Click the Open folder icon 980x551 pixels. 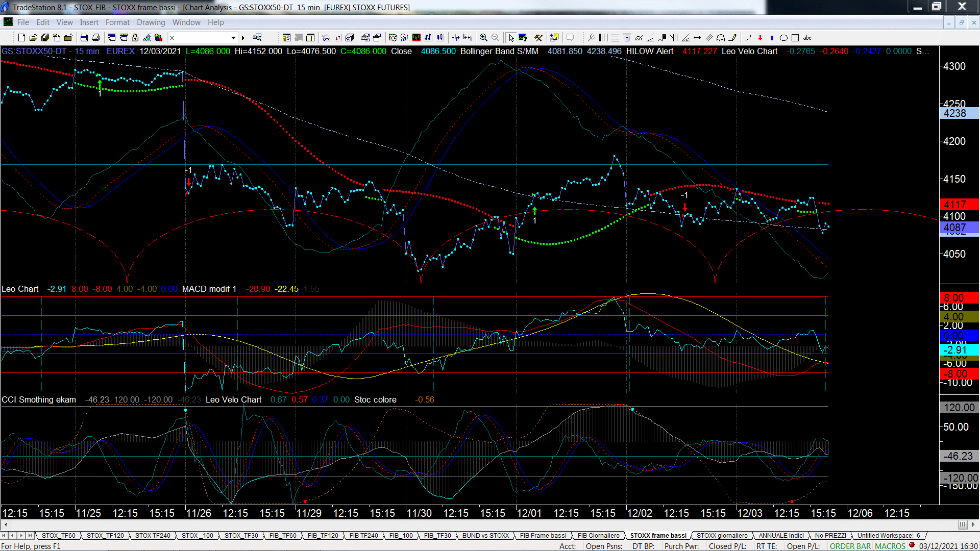click(x=33, y=38)
